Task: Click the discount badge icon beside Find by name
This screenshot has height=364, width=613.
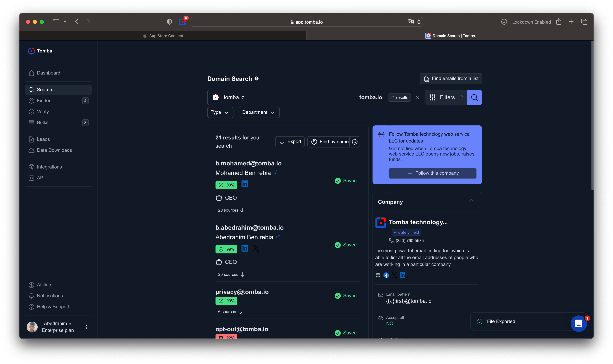Action: [355, 142]
